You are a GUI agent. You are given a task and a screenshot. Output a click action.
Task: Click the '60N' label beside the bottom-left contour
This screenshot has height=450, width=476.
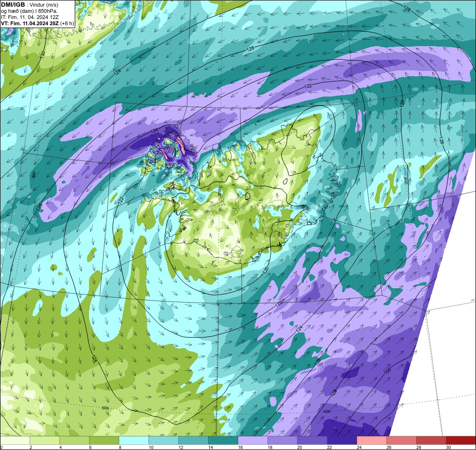point(105,408)
